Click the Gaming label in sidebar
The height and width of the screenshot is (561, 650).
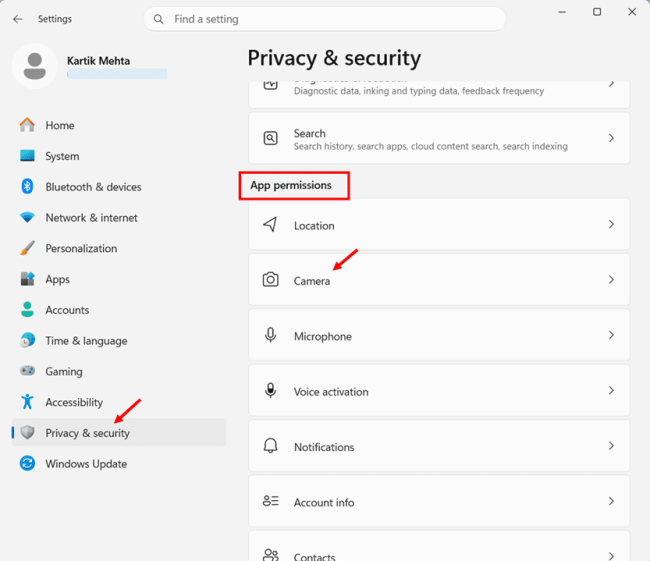[x=64, y=372]
